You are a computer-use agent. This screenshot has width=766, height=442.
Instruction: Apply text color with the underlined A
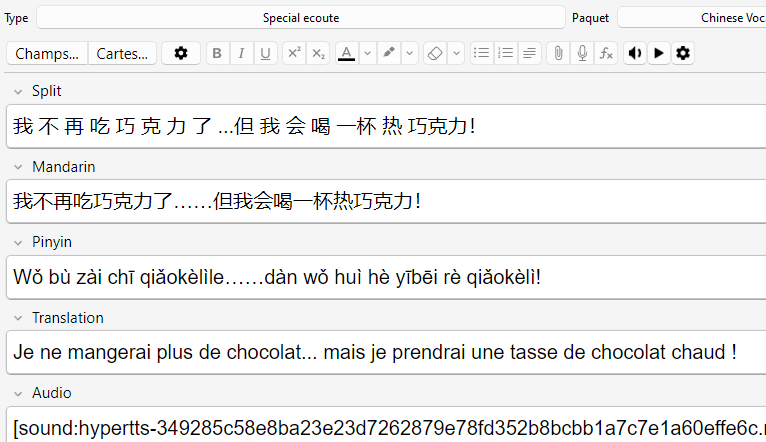346,54
